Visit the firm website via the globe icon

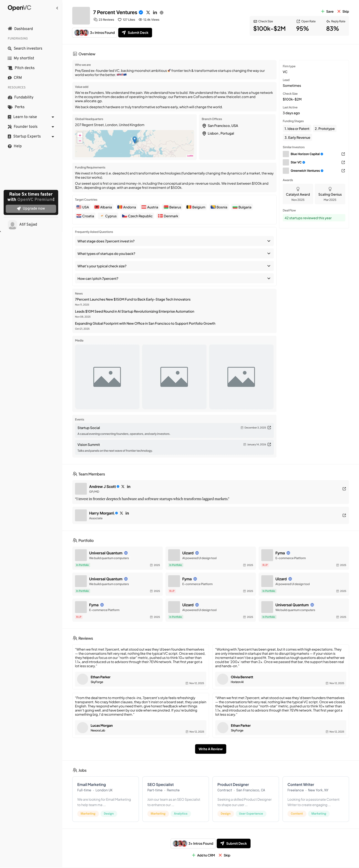(161, 12)
